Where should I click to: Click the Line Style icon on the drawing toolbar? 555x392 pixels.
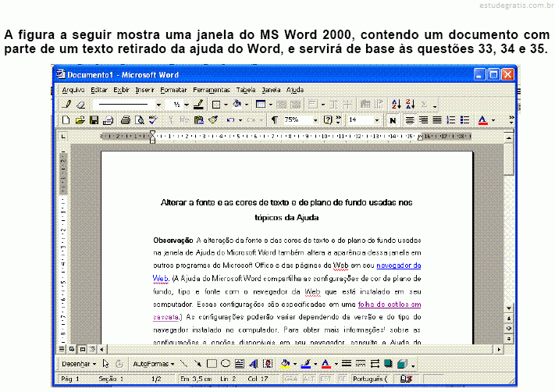coord(347,364)
